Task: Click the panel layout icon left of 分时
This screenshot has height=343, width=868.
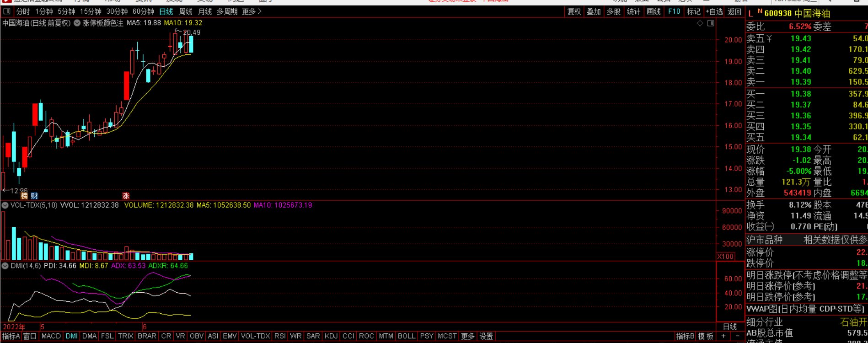Action: pyautogui.click(x=7, y=11)
